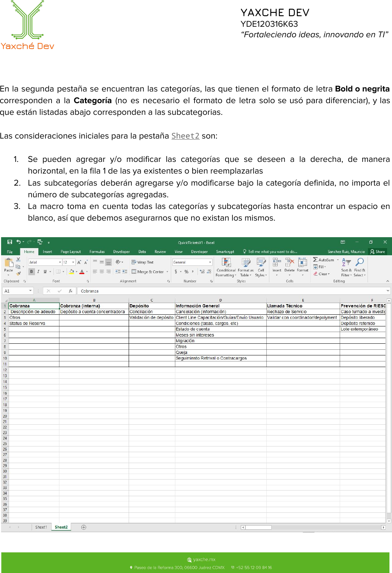Screen dimensions: 392x573
Task: Click the AutoSum sigma icon
Action: (315, 260)
